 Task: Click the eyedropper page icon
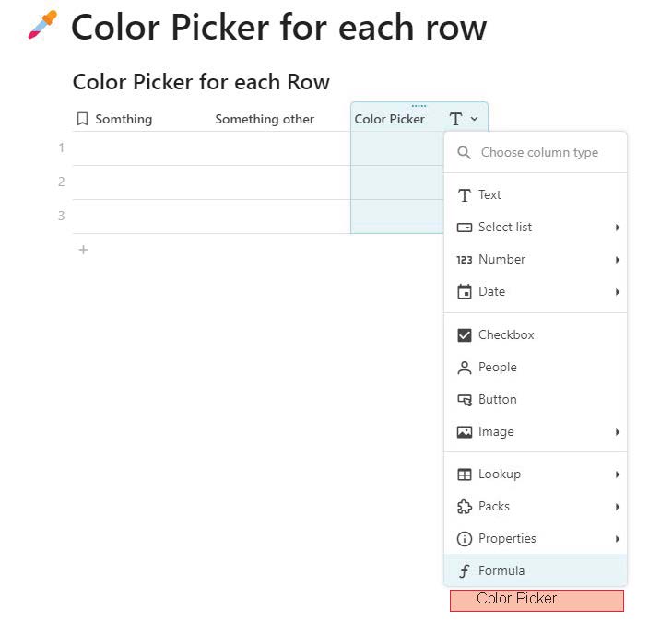tap(42, 25)
